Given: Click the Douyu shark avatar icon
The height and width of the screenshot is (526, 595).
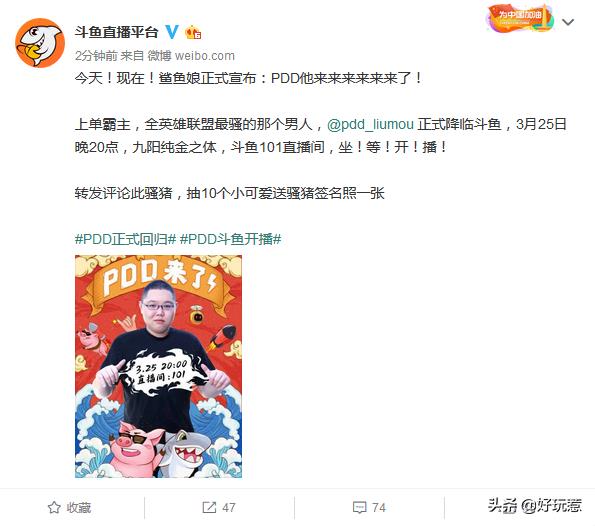Looking at the screenshot, I should coord(40,43).
